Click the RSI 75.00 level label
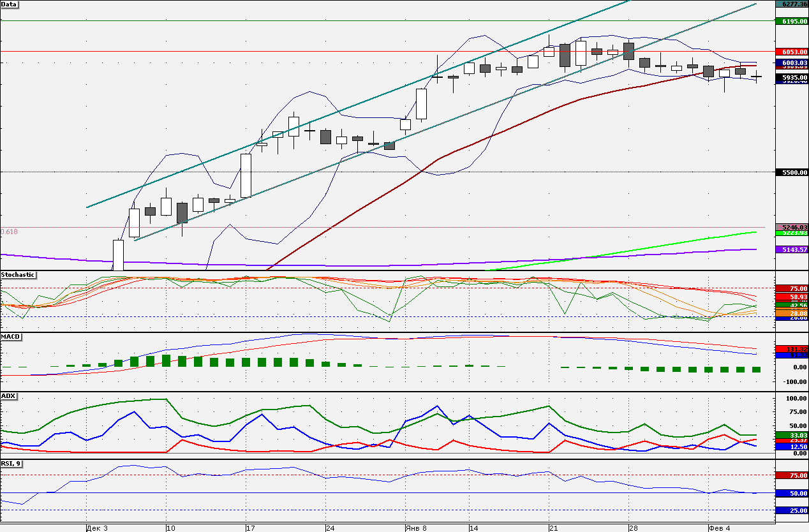Screen dimensions: 809x532 coord(791,475)
